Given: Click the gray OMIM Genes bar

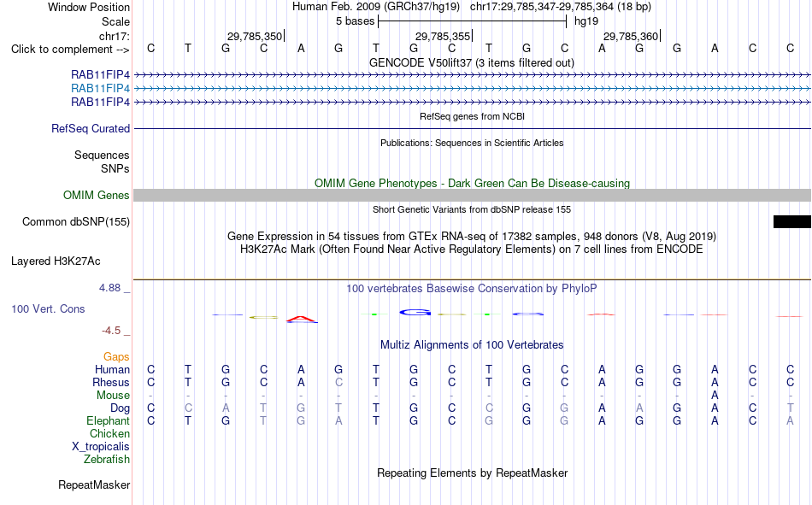Looking at the screenshot, I should (472, 196).
